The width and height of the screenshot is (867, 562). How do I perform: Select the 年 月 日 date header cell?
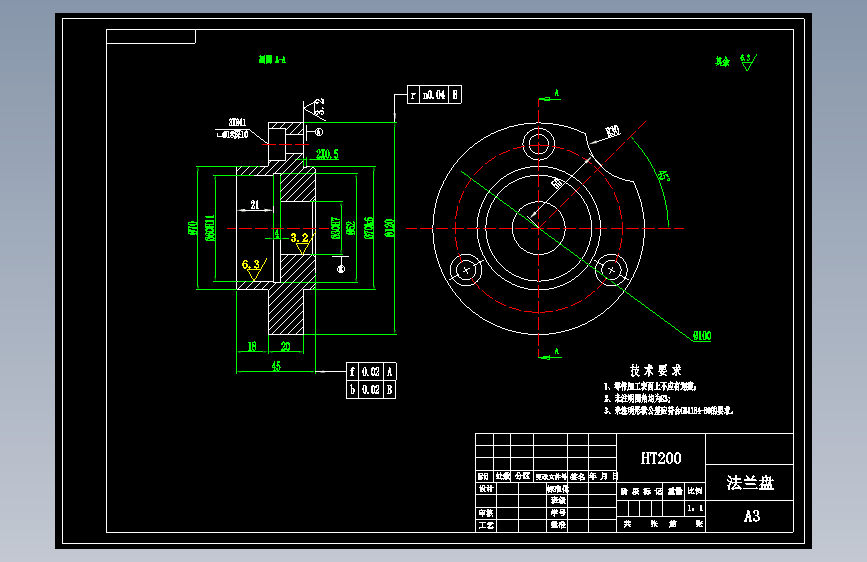[x=603, y=476]
